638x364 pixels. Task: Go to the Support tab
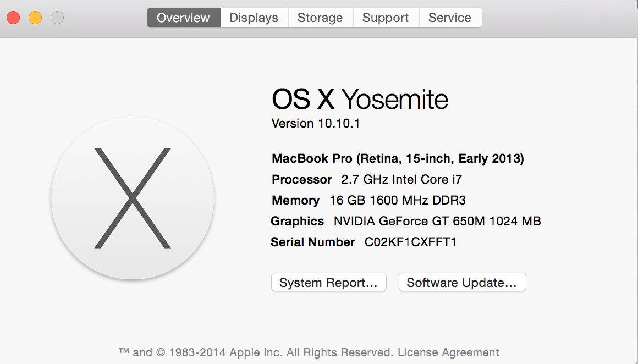(386, 18)
